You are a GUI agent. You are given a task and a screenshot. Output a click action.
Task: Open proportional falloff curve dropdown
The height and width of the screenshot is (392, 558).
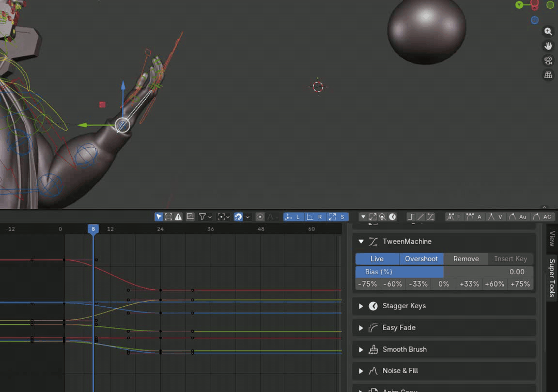tap(272, 216)
